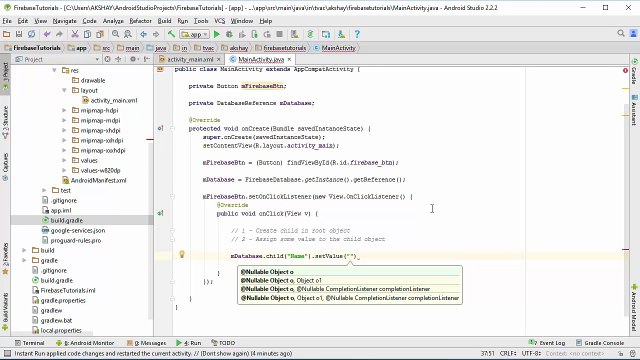Screen dimensions: 640x360
Task: Click the AVD Manager icon
Action: (295, 34)
